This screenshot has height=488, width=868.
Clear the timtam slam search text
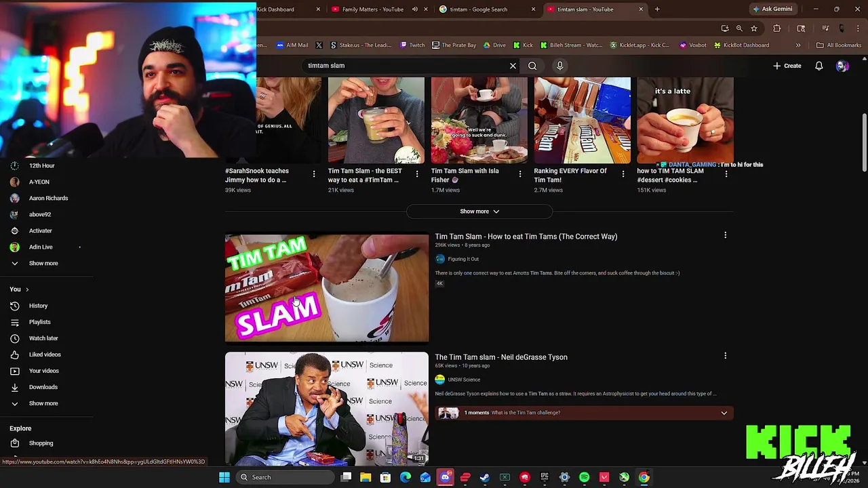pyautogui.click(x=513, y=66)
